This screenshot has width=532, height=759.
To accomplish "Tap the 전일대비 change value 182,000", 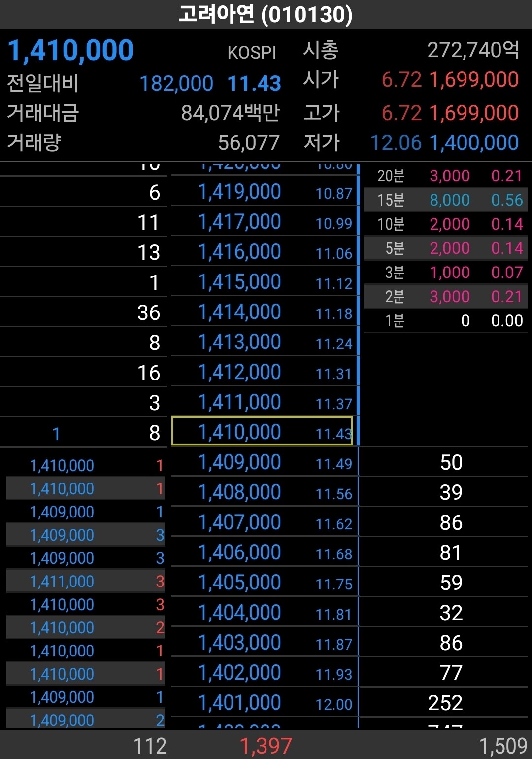I will [176, 83].
